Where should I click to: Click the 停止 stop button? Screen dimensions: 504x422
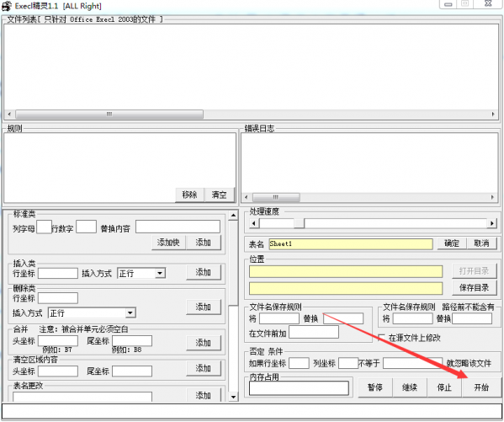click(x=444, y=387)
